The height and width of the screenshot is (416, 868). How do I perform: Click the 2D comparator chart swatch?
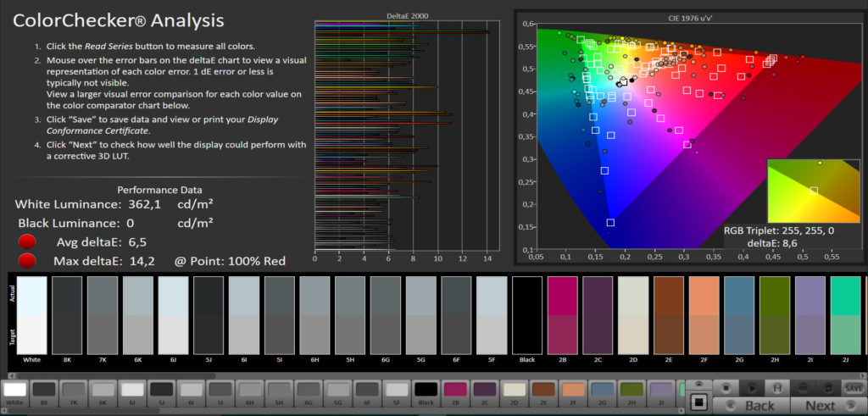(633, 315)
